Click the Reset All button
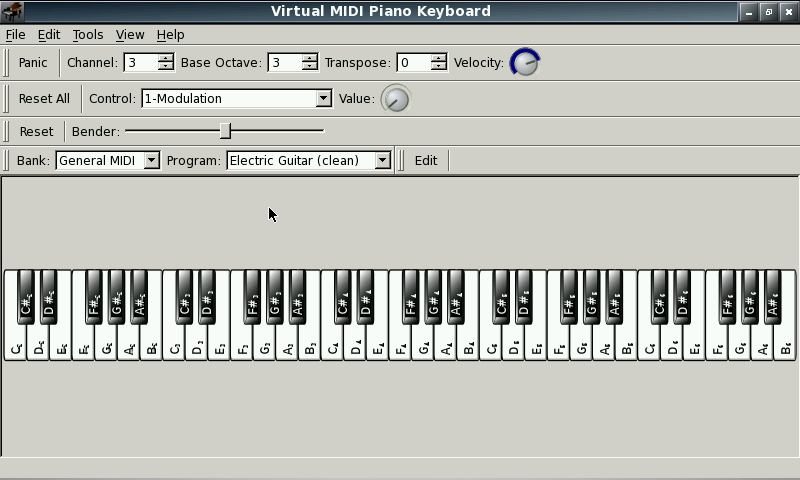 coord(44,98)
